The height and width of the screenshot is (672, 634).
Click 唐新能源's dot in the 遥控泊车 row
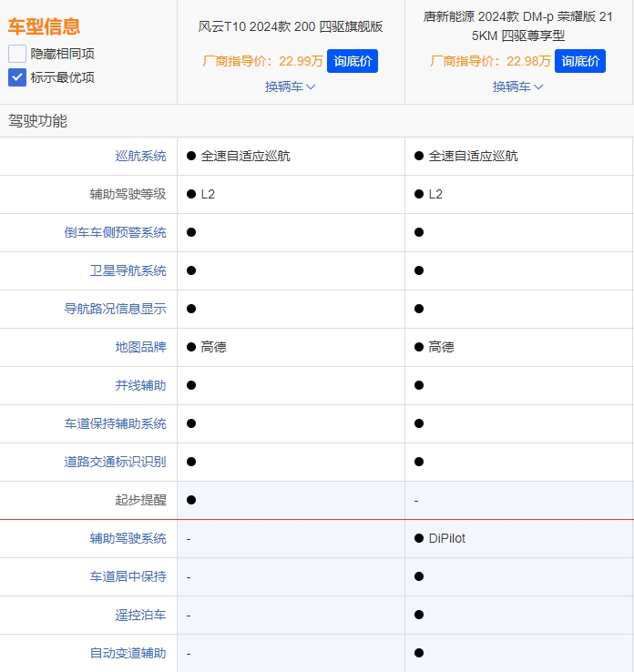(419, 615)
